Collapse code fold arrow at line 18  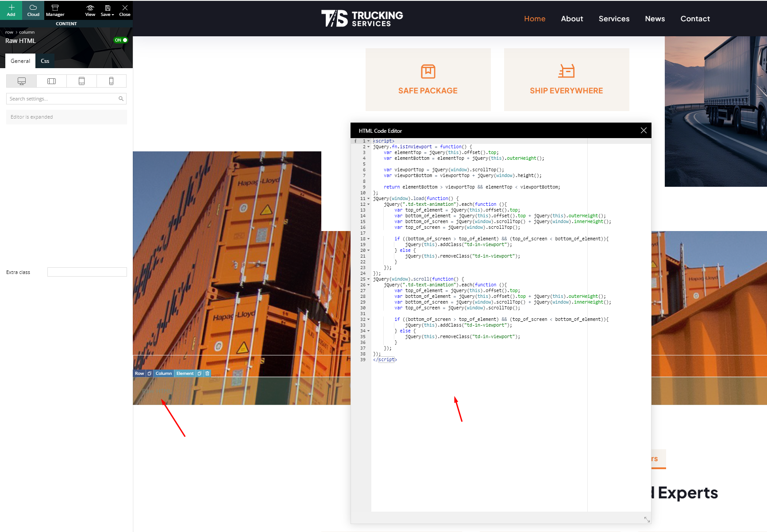pos(368,239)
